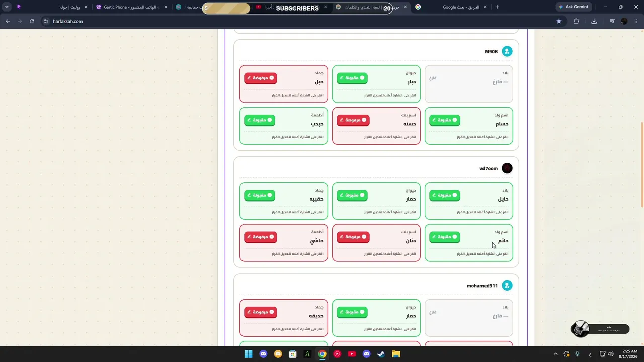Toggle M90B's حبار answer badge
This screenshot has height=362, width=644.
click(x=352, y=78)
